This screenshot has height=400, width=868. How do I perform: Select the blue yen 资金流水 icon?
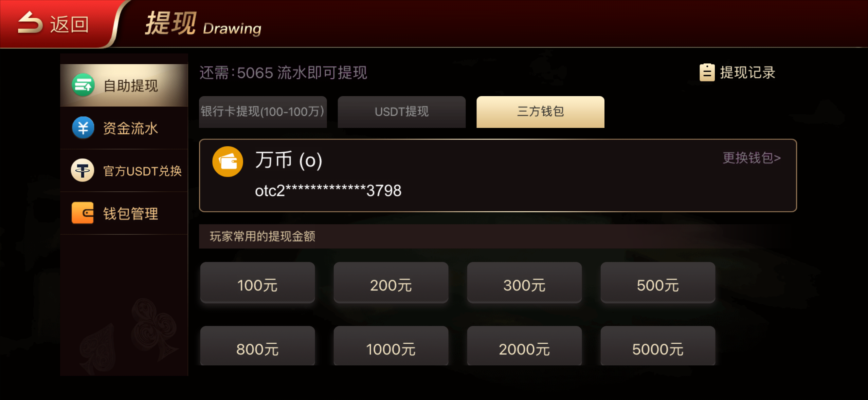point(83,128)
